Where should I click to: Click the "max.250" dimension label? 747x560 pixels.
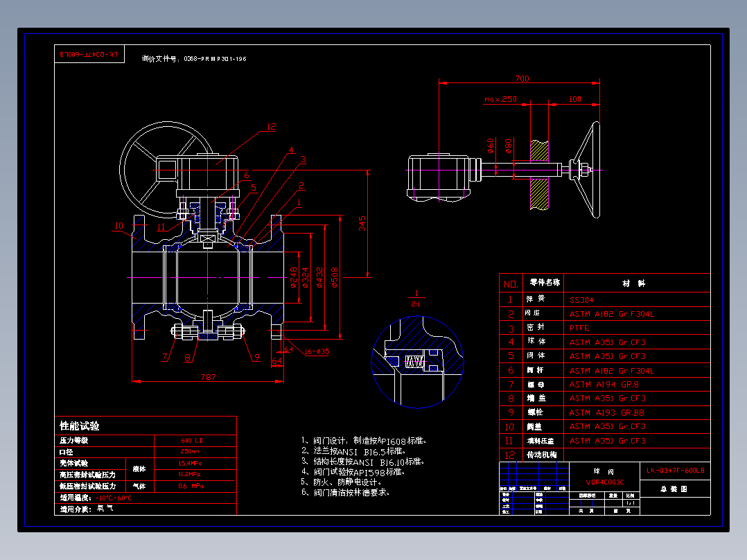coord(500,99)
